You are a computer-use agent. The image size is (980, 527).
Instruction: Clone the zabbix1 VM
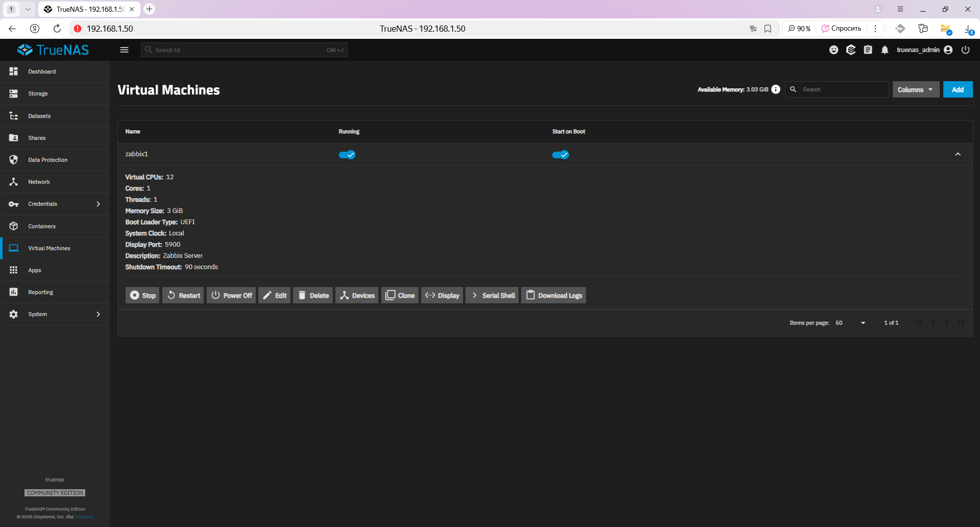(x=400, y=295)
